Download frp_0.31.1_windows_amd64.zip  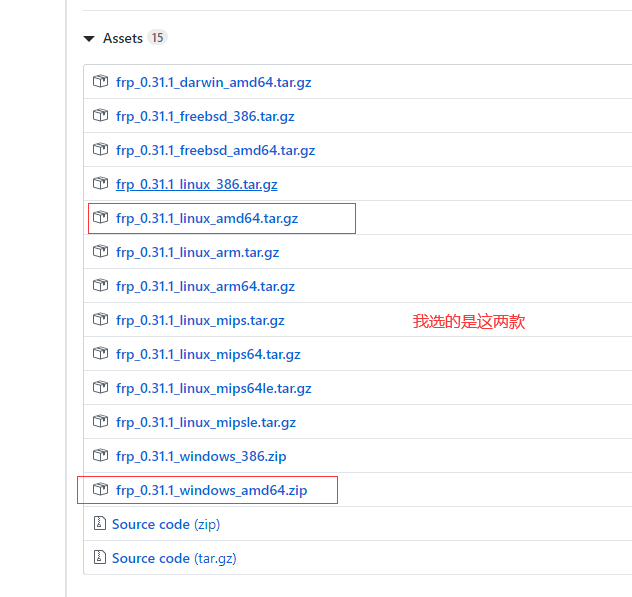click(212, 490)
